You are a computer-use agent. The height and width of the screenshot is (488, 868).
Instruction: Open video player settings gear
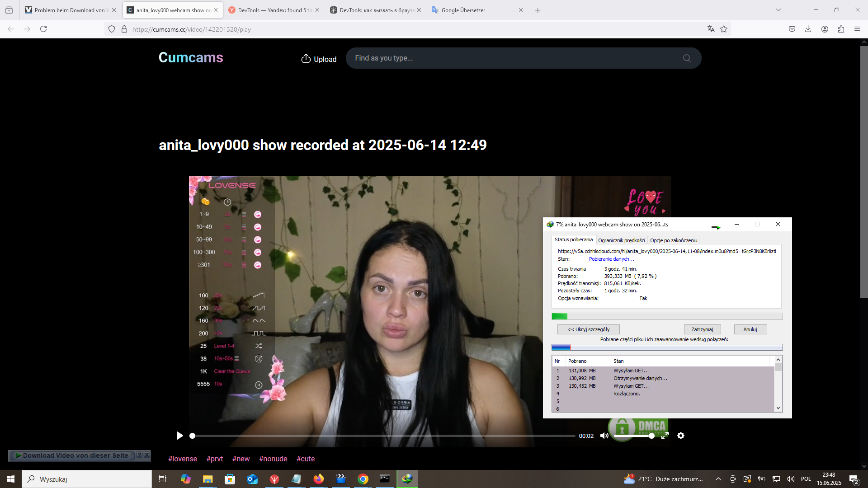(x=681, y=436)
